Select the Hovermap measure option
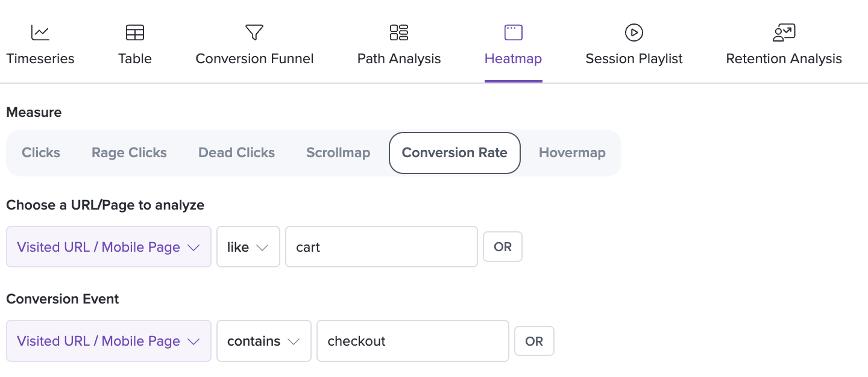Screen dimensions: 868x377 (572, 153)
